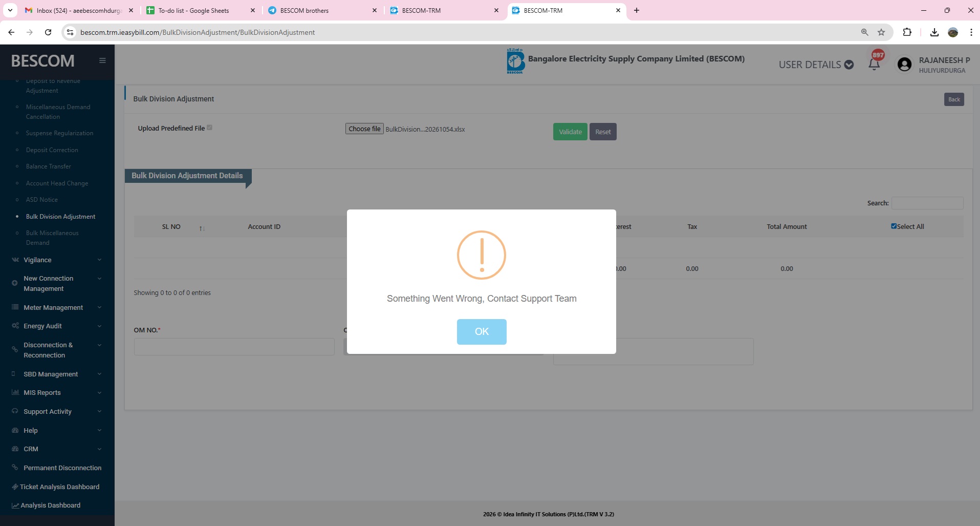Click the Chrome profile picture icon

(x=953, y=32)
